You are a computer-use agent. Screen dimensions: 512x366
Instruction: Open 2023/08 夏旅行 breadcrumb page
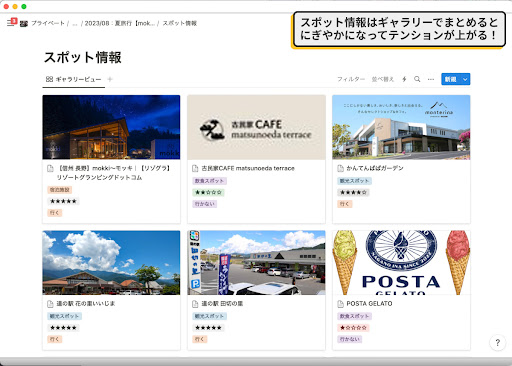(119, 23)
